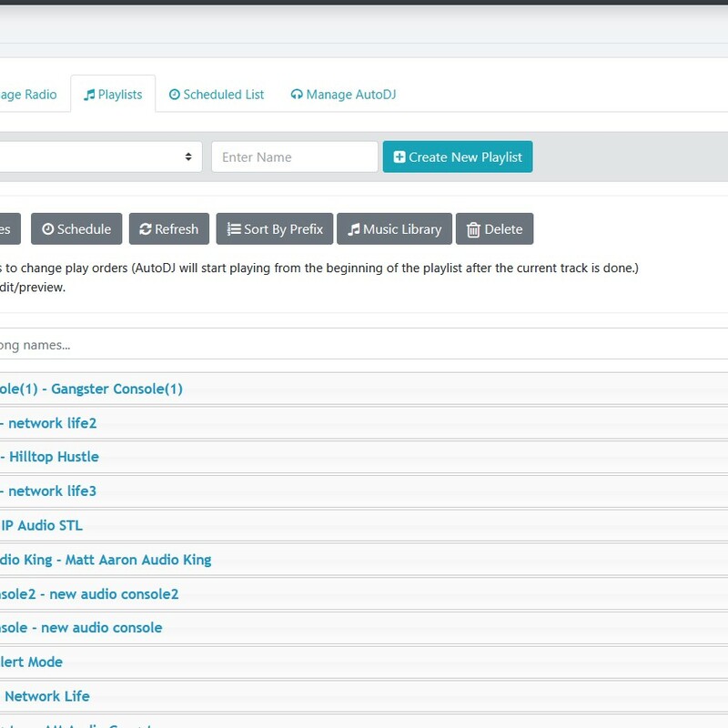The height and width of the screenshot is (728, 728).
Task: Click Sort By Prefix button
Action: click(275, 229)
